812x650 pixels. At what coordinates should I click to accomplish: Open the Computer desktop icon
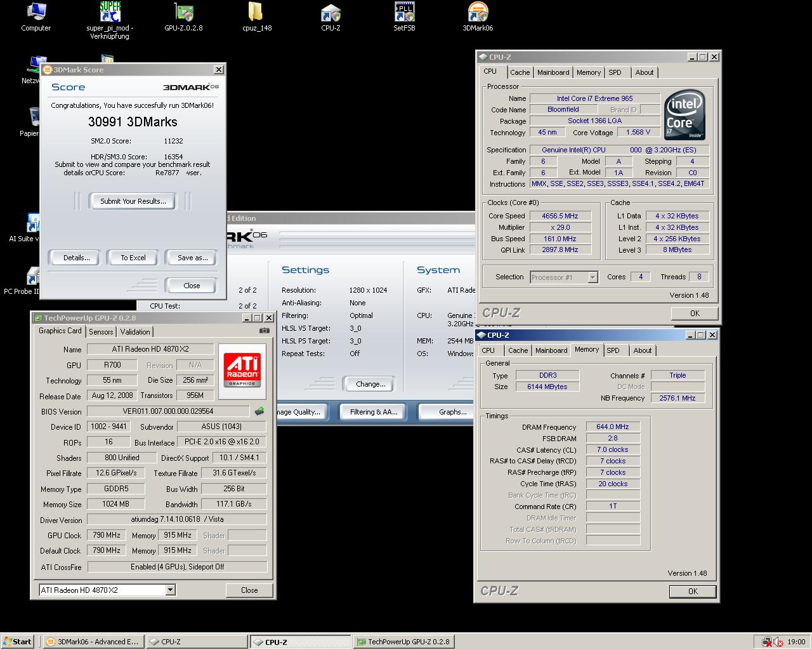tap(36, 17)
